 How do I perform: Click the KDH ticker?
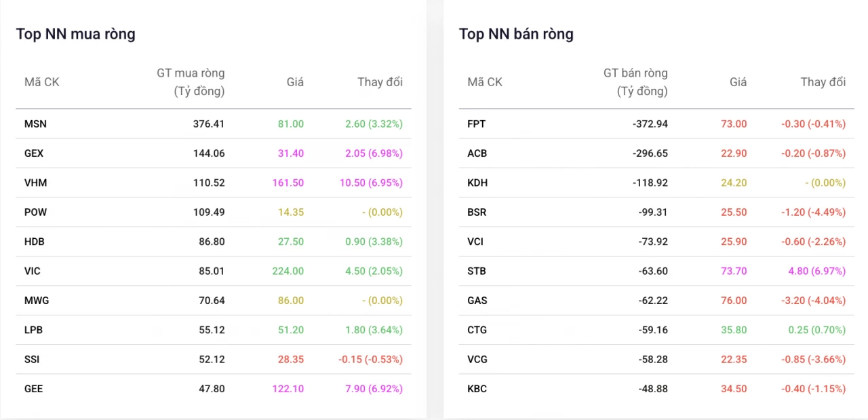coord(477,183)
